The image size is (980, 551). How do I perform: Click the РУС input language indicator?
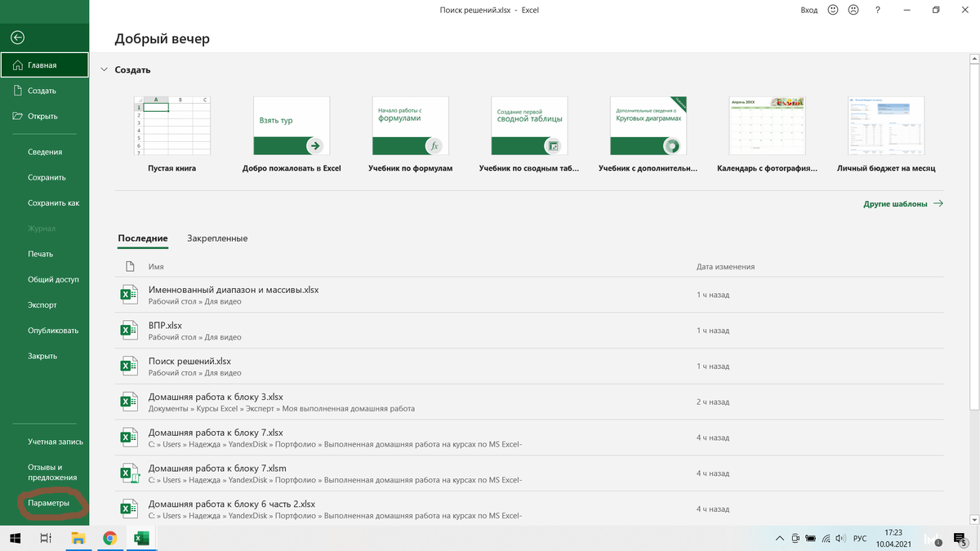point(860,539)
